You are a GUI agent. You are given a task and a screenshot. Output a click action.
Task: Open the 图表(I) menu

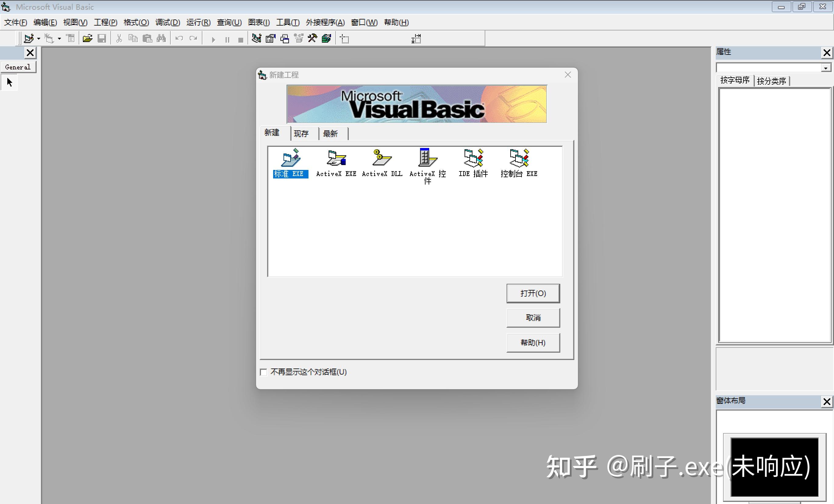pos(259,22)
